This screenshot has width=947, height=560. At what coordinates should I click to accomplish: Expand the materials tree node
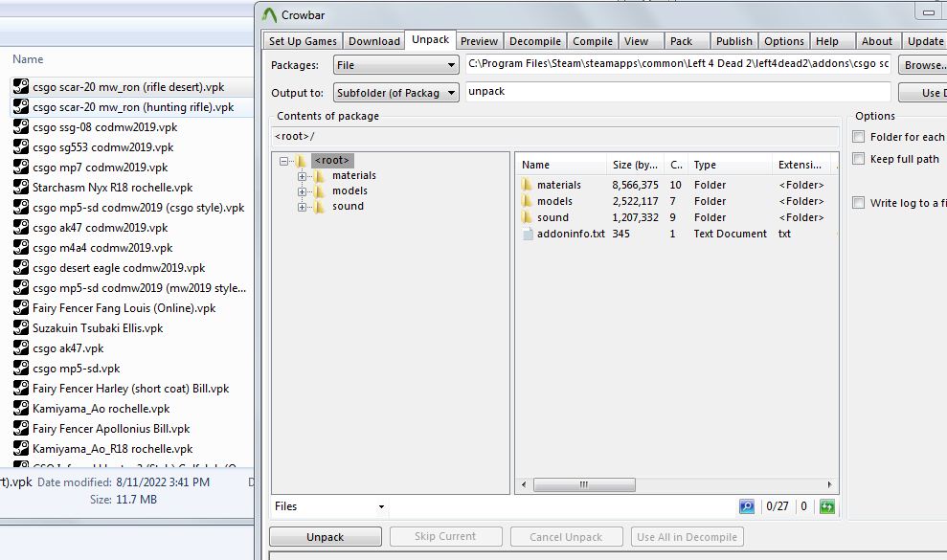pos(302,176)
